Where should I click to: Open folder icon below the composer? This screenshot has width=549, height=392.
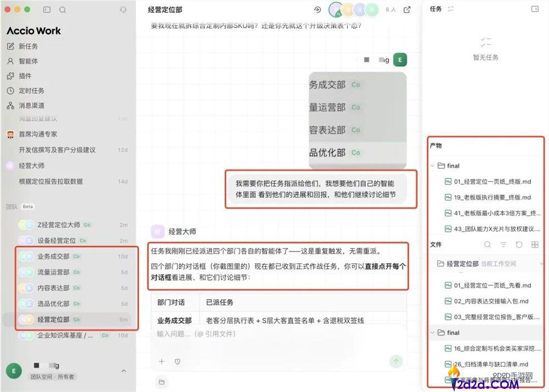(x=161, y=382)
